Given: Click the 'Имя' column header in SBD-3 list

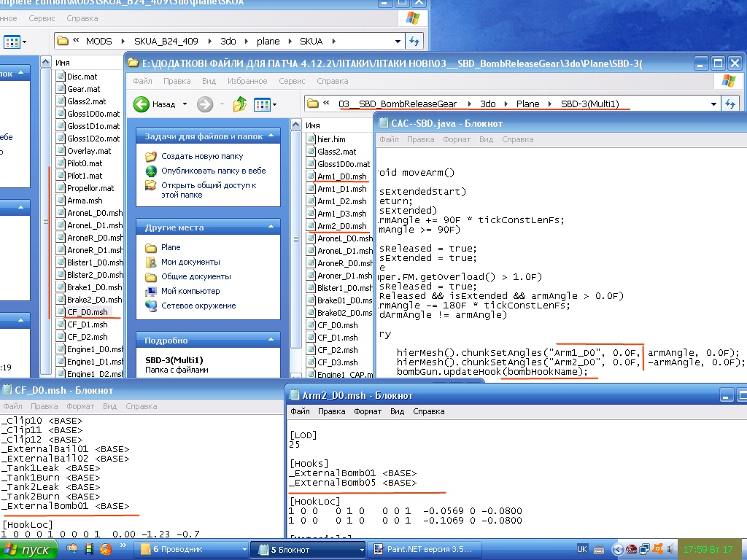Looking at the screenshot, I should (314, 125).
